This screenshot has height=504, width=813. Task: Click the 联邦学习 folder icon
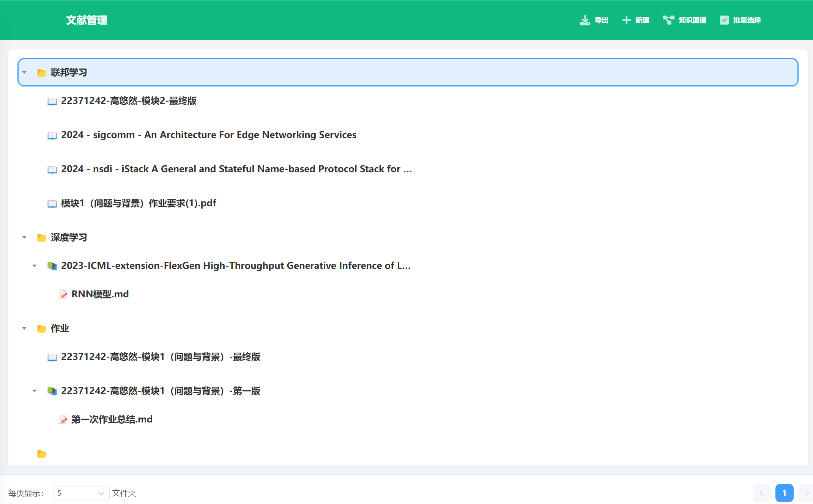tap(42, 72)
